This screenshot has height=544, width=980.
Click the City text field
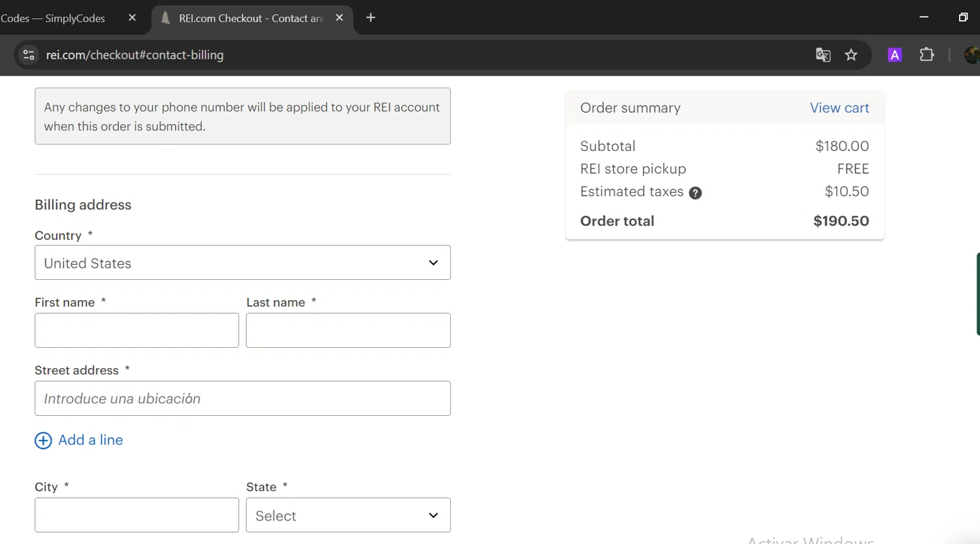(x=137, y=515)
